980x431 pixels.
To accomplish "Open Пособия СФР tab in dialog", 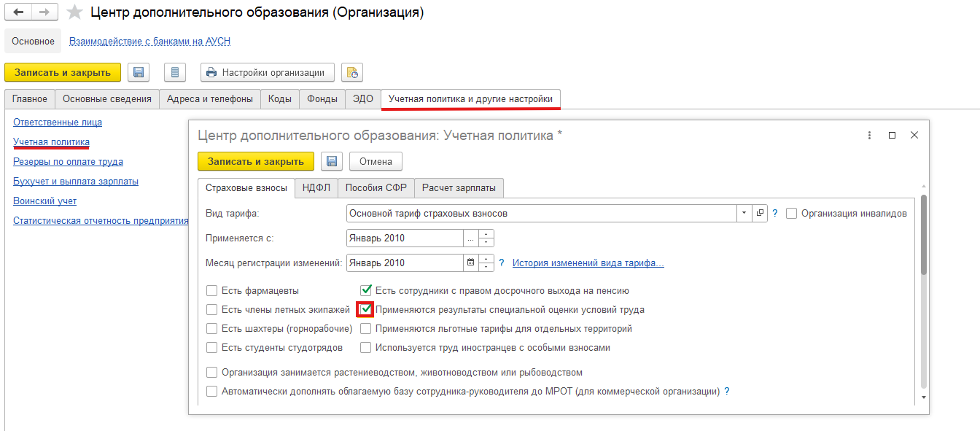I will (x=376, y=187).
